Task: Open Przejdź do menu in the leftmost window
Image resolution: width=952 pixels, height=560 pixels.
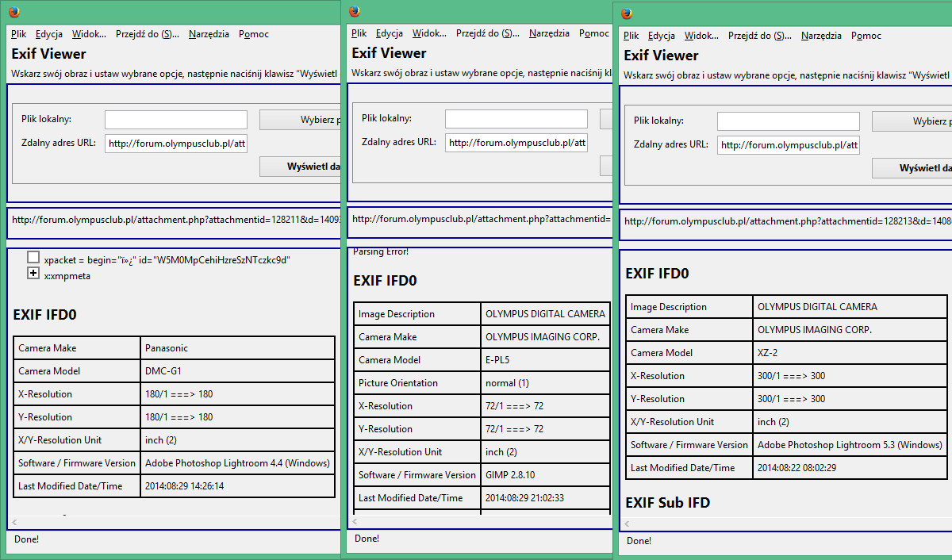Action: [x=147, y=34]
